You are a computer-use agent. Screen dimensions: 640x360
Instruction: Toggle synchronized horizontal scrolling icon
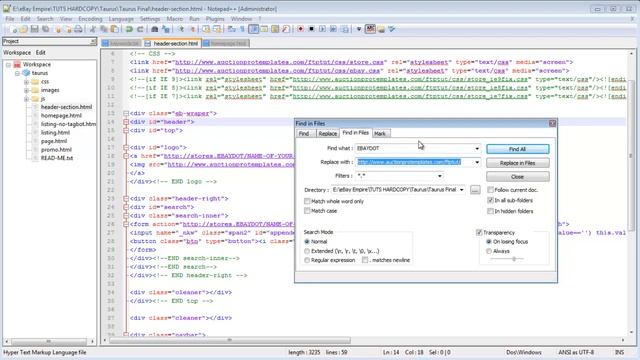[217, 29]
